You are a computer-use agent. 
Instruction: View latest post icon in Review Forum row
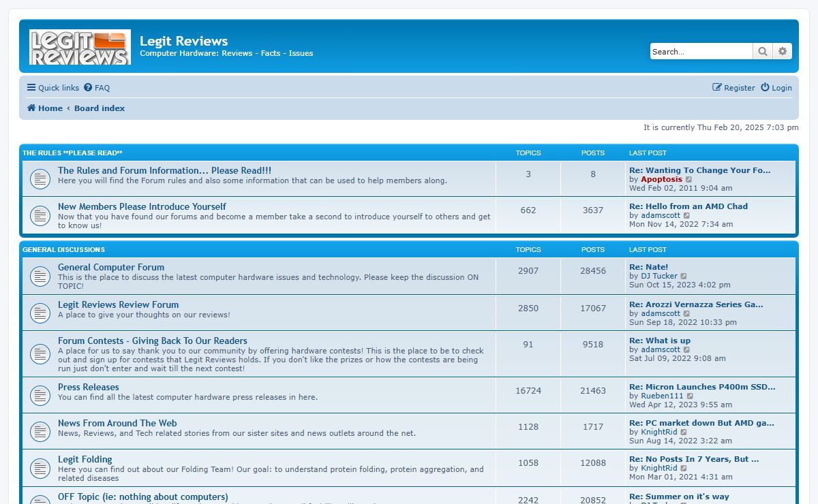(686, 314)
